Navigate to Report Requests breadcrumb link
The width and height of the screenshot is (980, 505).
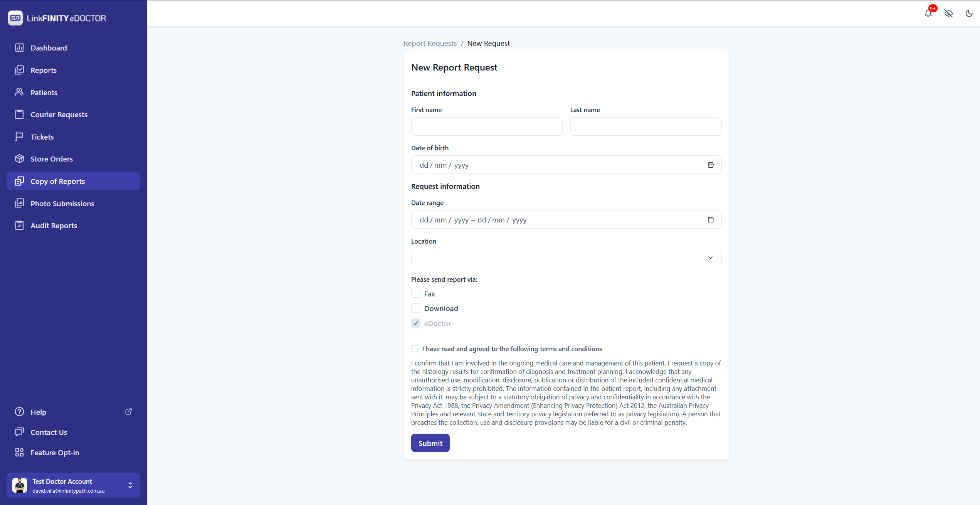[430, 44]
